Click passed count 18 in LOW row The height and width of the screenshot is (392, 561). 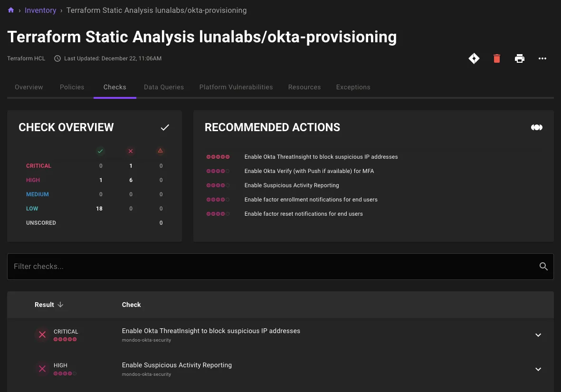click(99, 209)
